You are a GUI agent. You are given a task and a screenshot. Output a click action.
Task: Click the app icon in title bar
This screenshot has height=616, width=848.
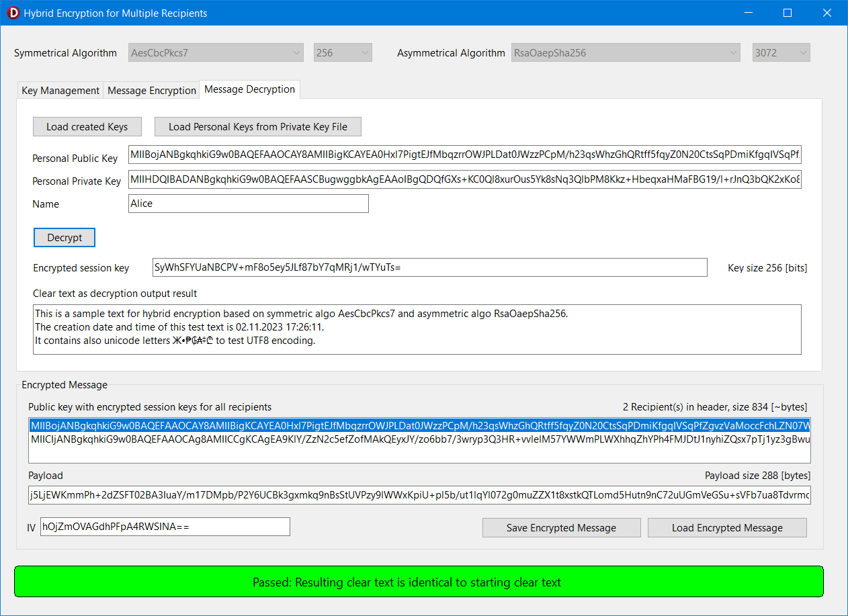pos(11,13)
